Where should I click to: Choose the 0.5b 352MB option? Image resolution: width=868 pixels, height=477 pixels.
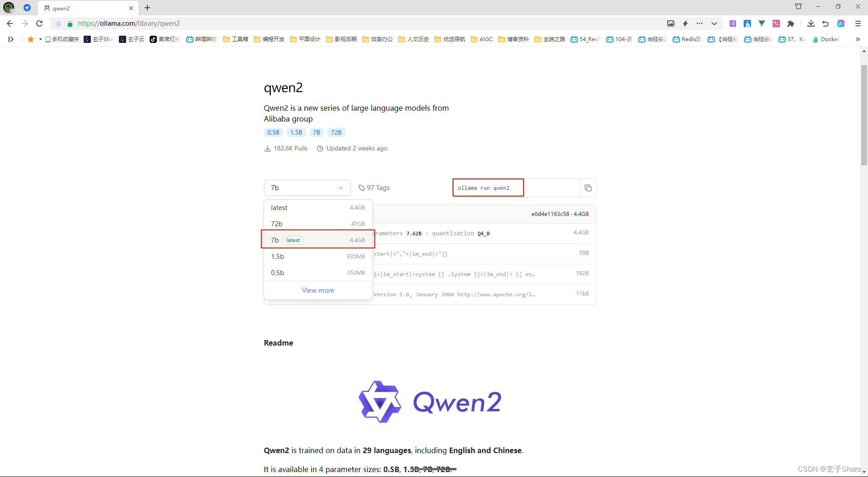click(318, 273)
